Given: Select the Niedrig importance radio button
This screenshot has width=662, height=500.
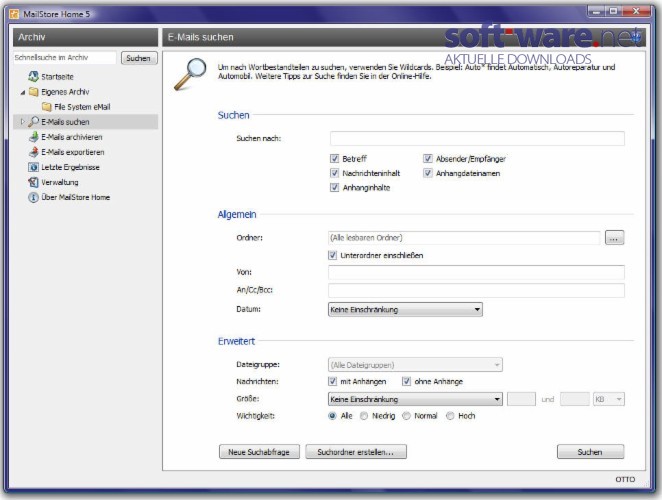Looking at the screenshot, I should click(x=364, y=416).
